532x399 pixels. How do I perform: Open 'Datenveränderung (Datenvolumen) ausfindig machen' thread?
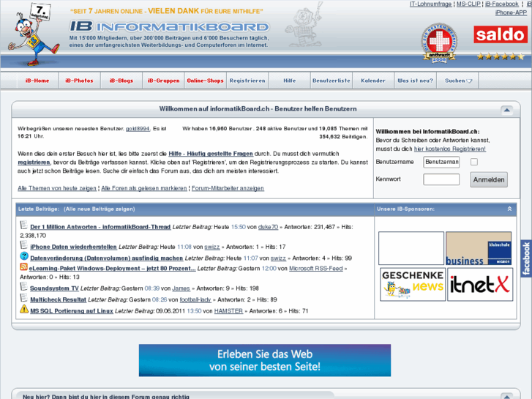107,258
